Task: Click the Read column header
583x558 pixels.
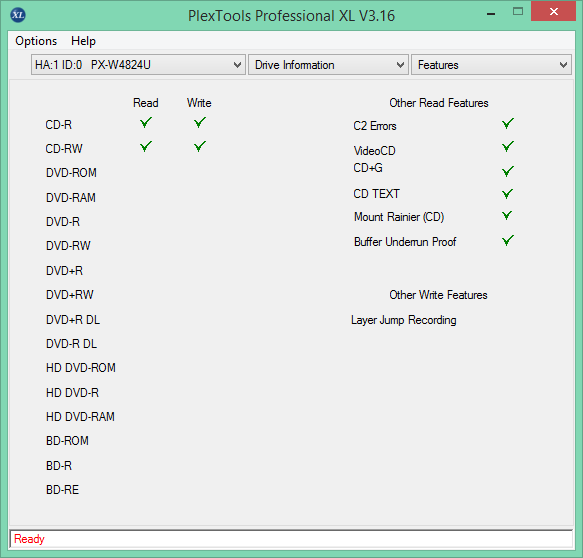Action: tap(146, 103)
